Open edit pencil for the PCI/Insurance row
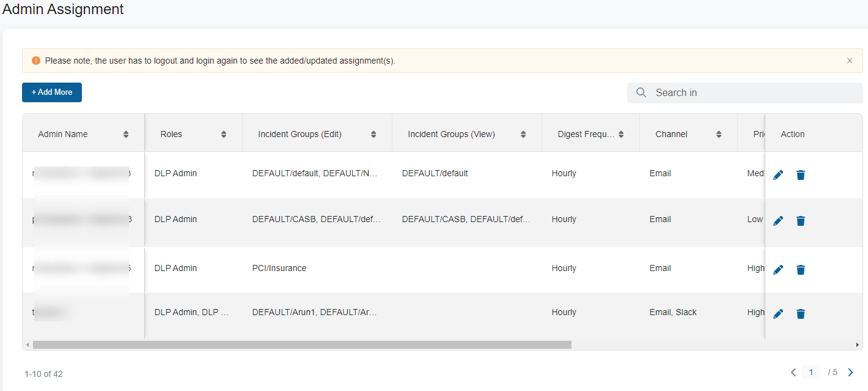 [778, 269]
